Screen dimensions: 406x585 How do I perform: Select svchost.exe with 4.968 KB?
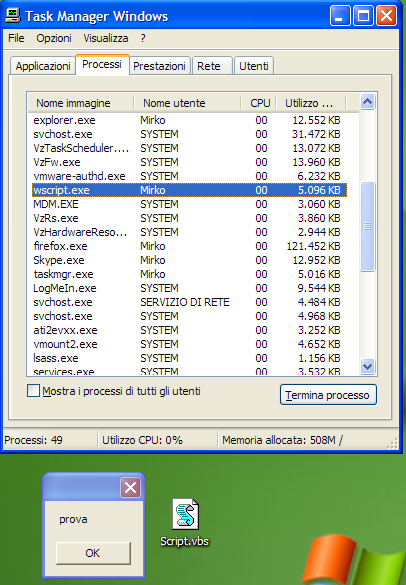(189, 316)
